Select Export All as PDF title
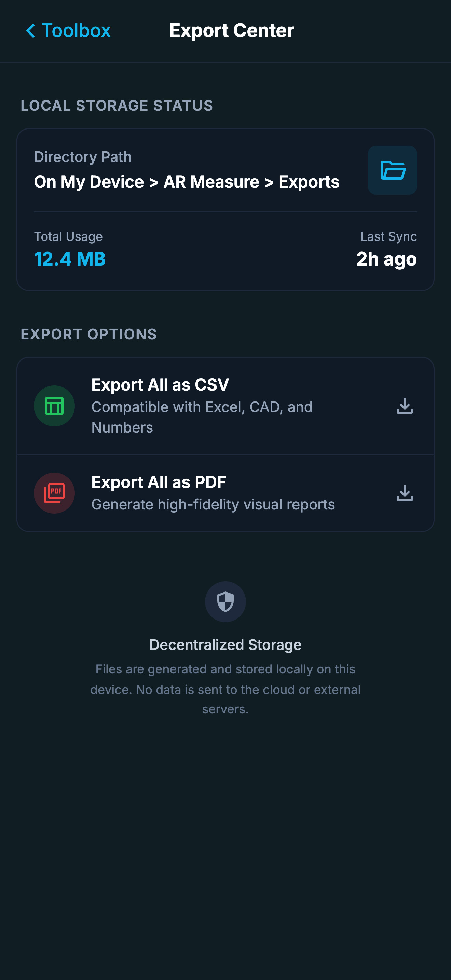 pos(159,482)
